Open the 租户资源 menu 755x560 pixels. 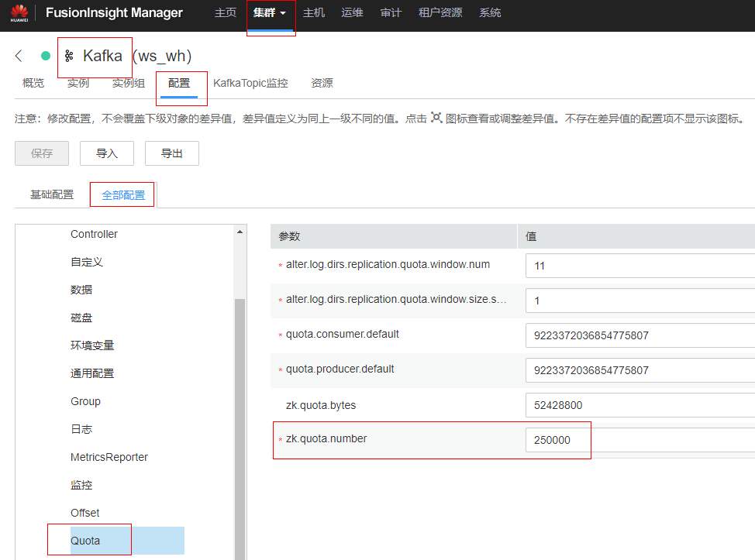(440, 13)
